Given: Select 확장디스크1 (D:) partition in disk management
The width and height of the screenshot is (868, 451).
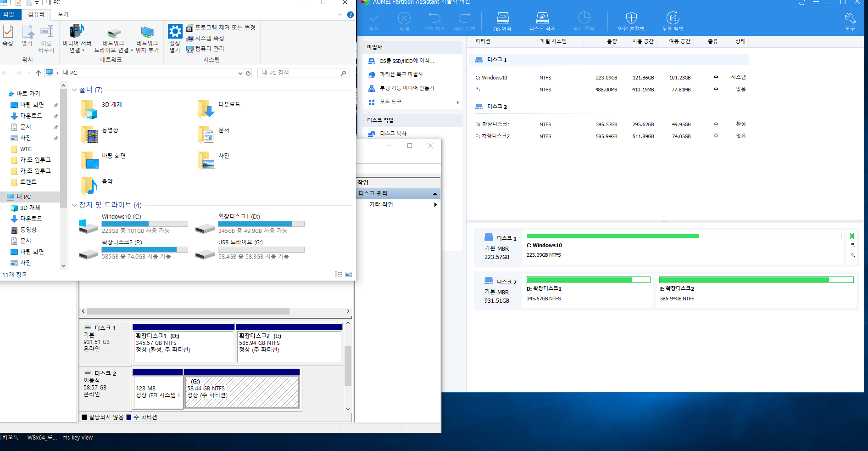Looking at the screenshot, I should tap(184, 344).
